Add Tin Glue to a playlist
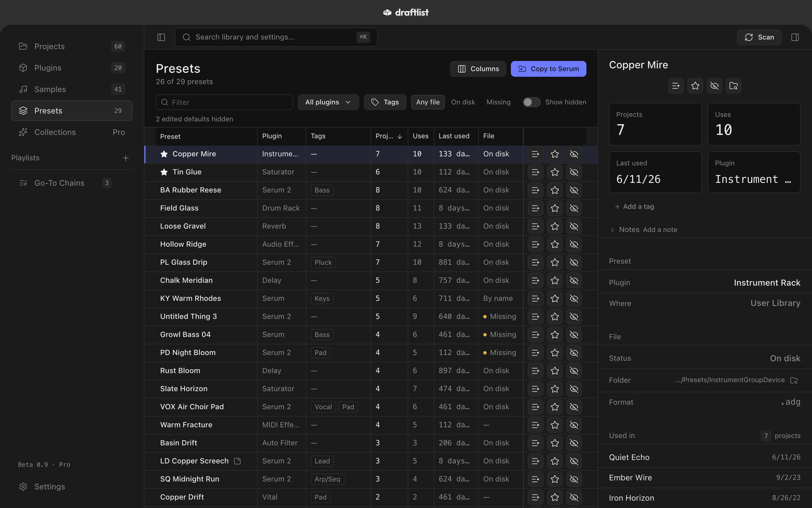812x508 pixels. pyautogui.click(x=536, y=172)
